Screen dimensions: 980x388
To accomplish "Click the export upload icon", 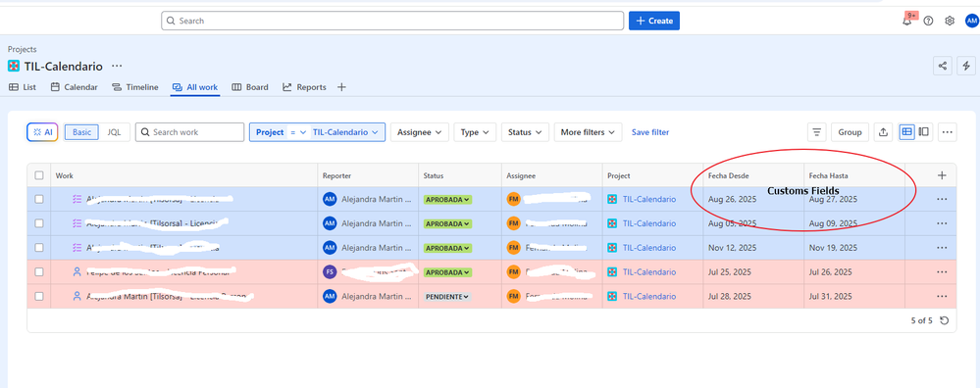I will tap(883, 132).
